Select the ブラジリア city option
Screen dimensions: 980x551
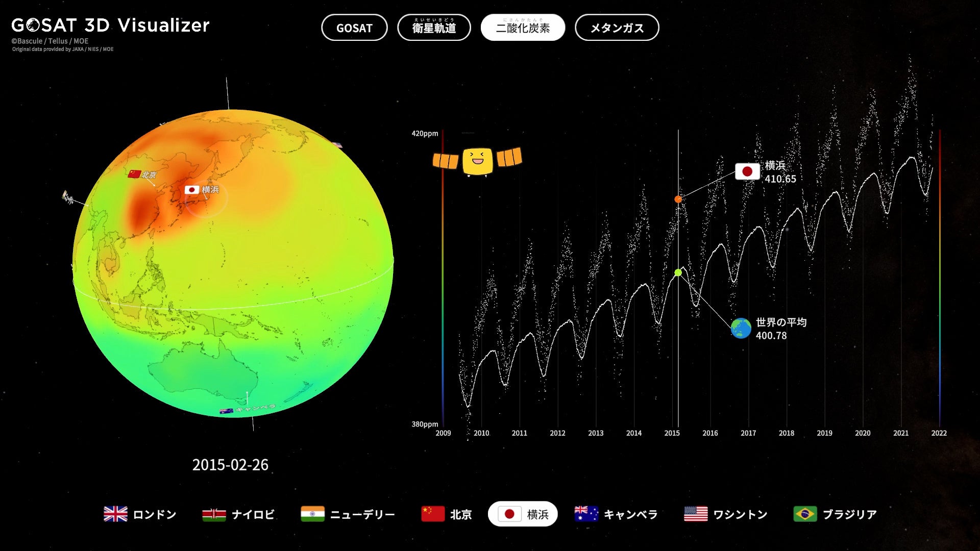click(x=835, y=514)
